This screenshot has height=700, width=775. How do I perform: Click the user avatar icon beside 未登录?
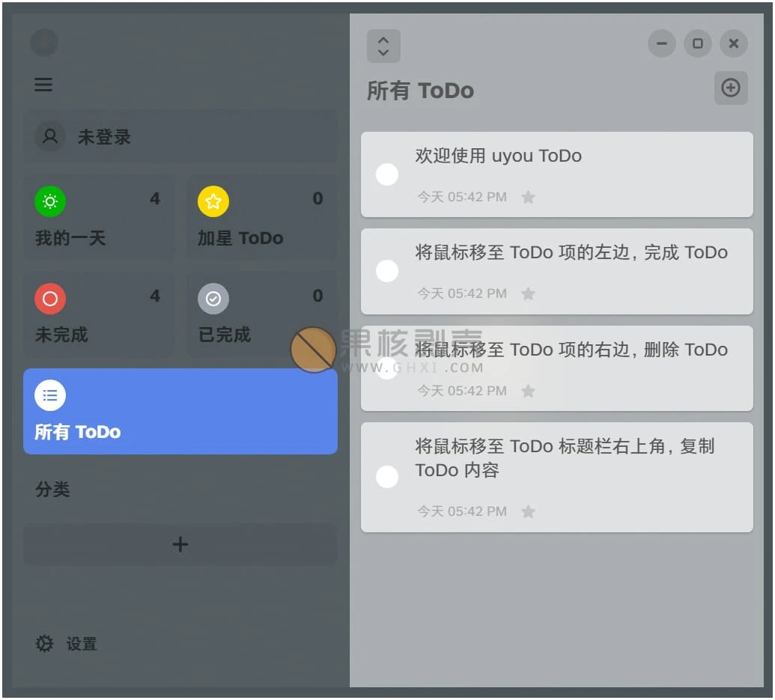[50, 137]
